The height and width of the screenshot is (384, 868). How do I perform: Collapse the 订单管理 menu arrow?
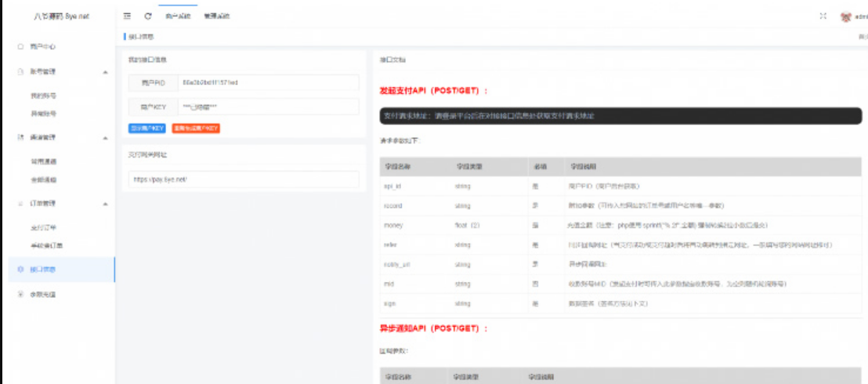click(105, 204)
